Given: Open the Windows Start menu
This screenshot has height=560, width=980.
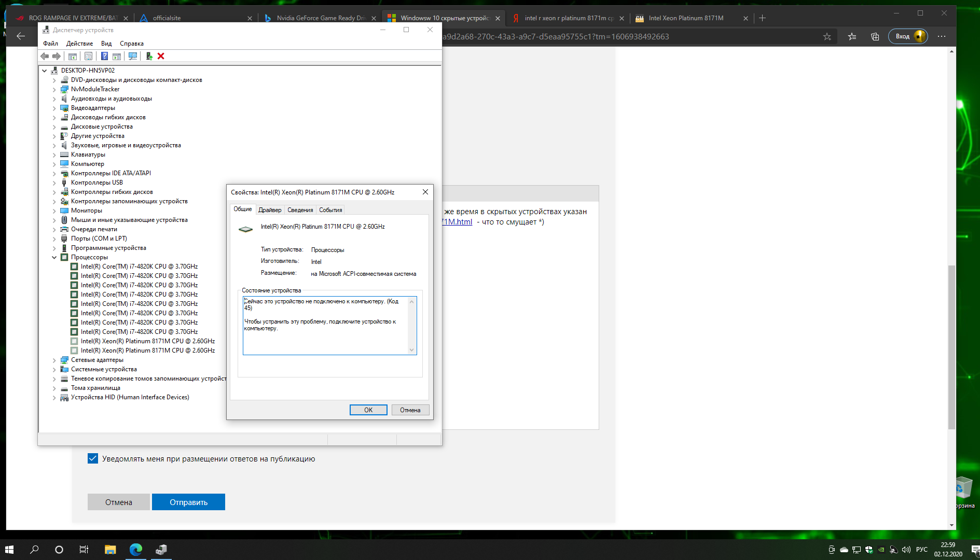Looking at the screenshot, I should 9,550.
